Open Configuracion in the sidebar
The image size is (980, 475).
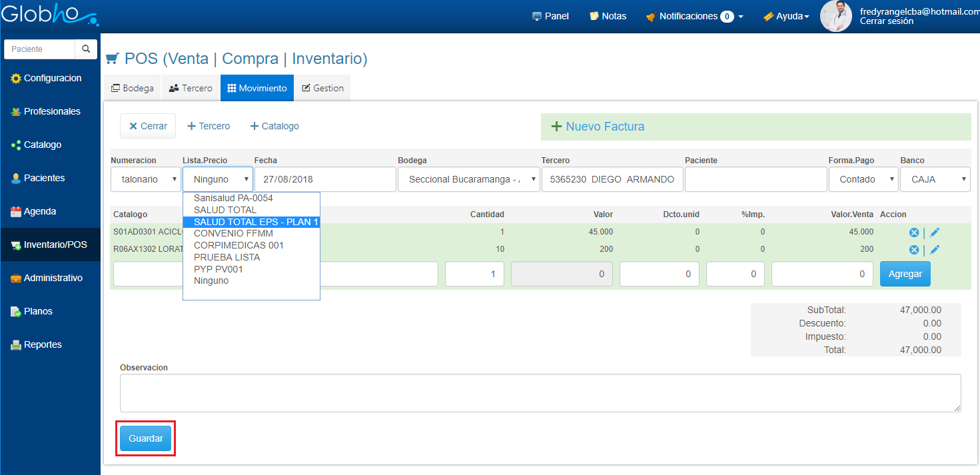[52, 78]
